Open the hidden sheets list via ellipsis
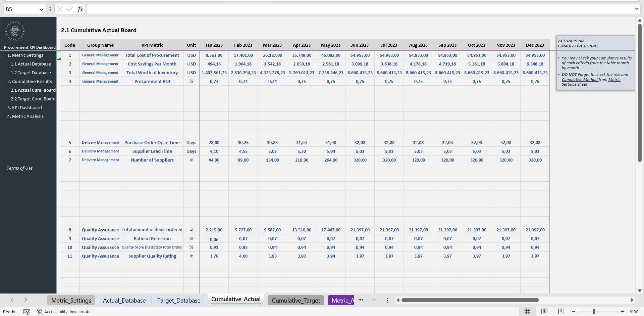Image resolution: width=644 pixels, height=316 pixels. pos(361,300)
